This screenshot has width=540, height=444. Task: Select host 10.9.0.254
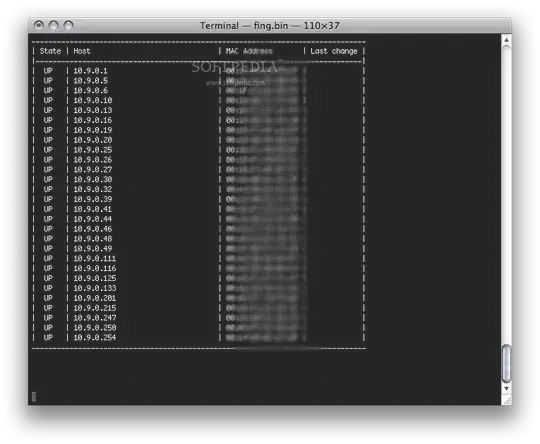pyautogui.click(x=95, y=338)
